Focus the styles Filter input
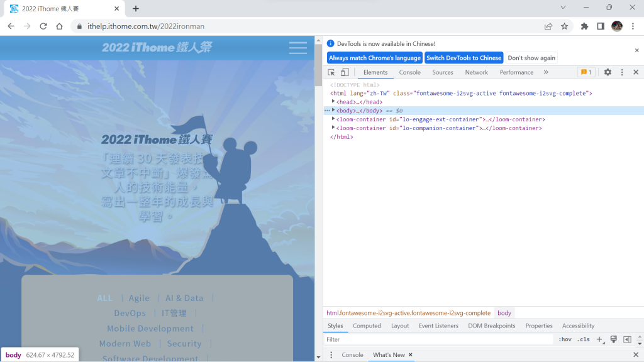The height and width of the screenshot is (362, 644). tap(438, 339)
